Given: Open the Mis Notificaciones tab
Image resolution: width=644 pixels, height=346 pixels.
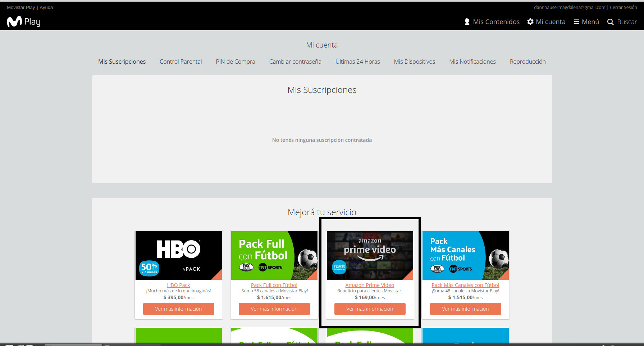Looking at the screenshot, I should [x=472, y=62].
